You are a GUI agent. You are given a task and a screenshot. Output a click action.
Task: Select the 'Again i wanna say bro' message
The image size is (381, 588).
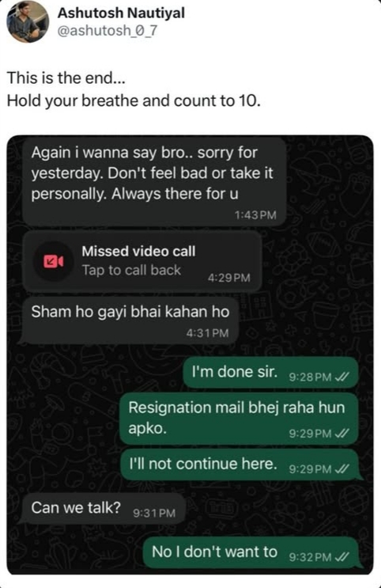[x=154, y=182]
